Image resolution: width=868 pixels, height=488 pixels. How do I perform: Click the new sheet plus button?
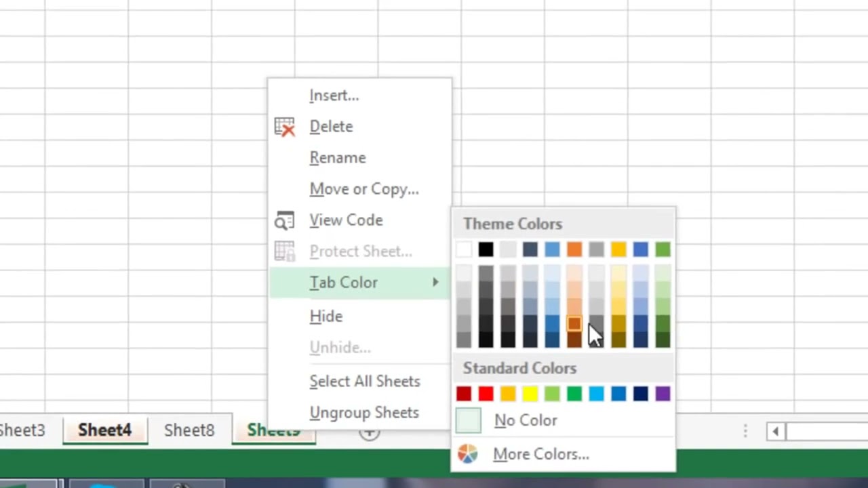[x=370, y=432]
